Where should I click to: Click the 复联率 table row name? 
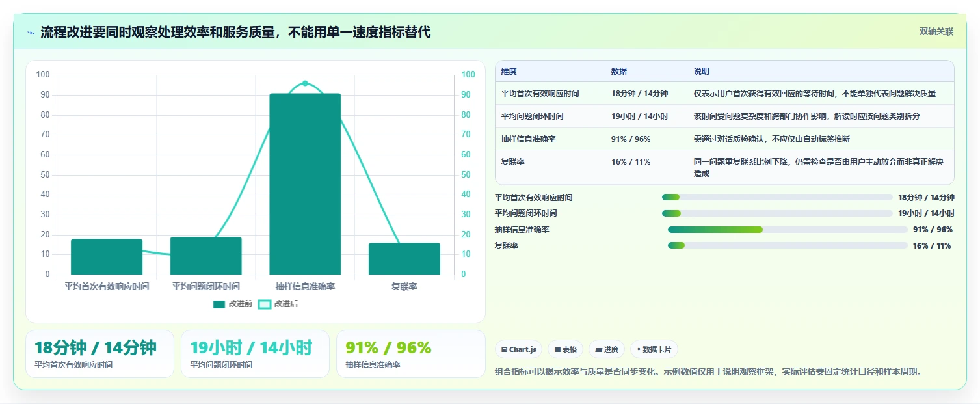pyautogui.click(x=512, y=162)
